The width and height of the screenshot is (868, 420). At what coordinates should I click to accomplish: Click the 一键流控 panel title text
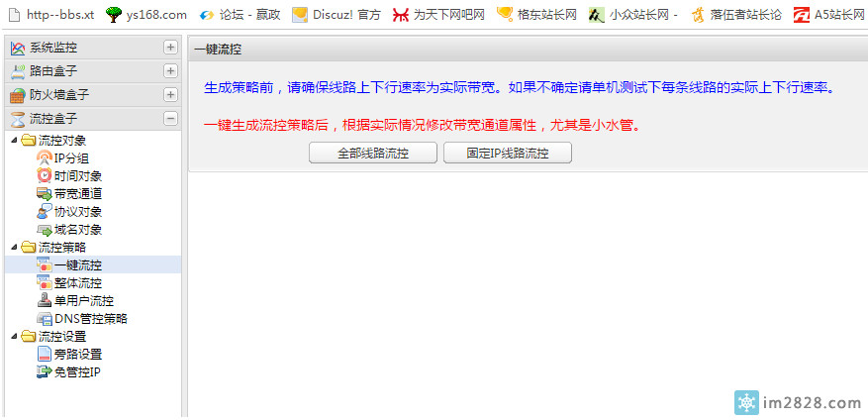click(218, 50)
